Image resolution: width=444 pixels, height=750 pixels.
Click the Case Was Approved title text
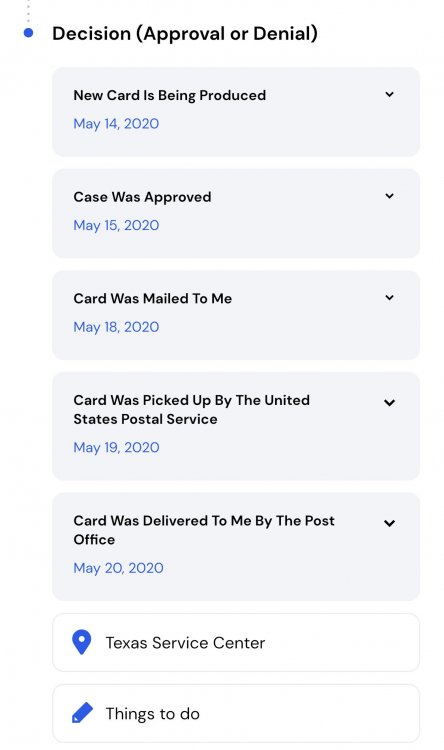point(142,197)
